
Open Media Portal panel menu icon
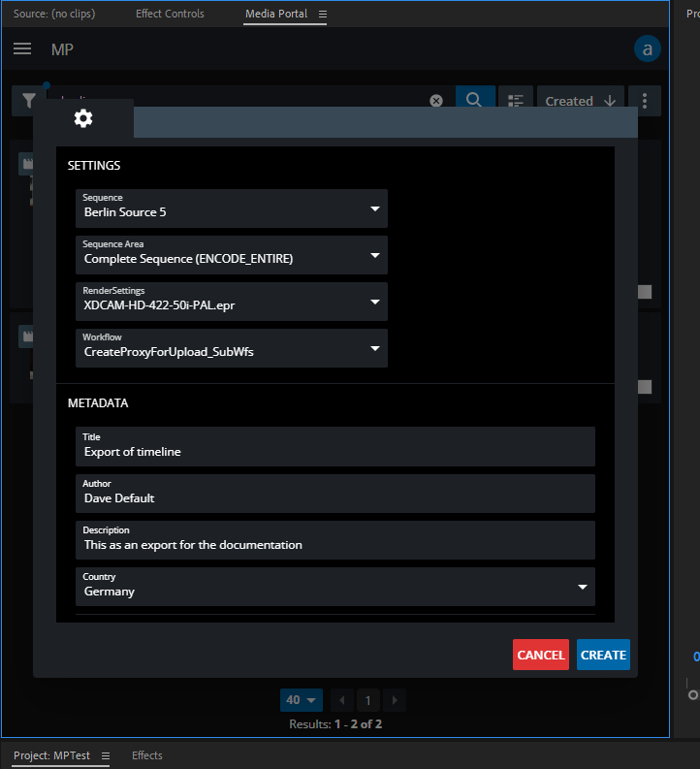[323, 15]
